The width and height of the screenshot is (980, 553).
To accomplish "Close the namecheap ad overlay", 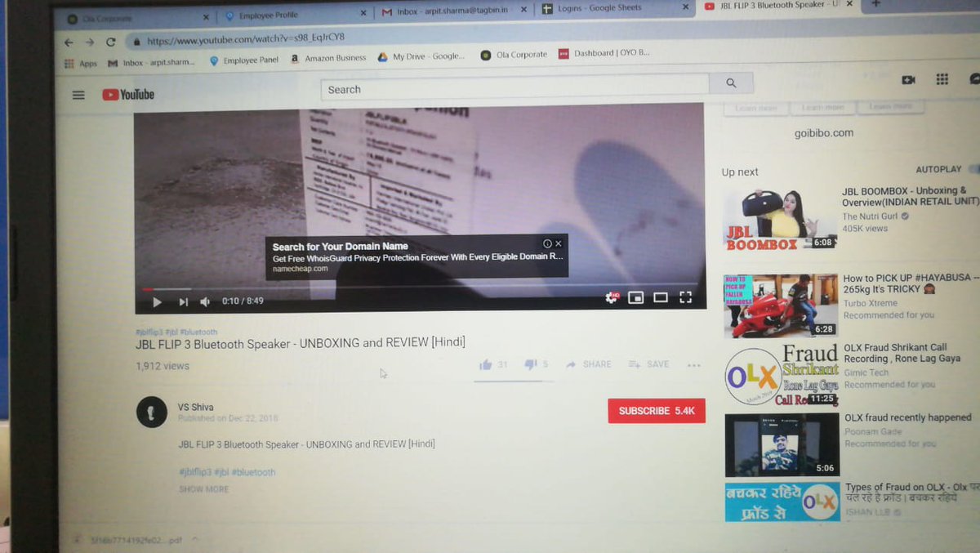I will click(x=559, y=243).
